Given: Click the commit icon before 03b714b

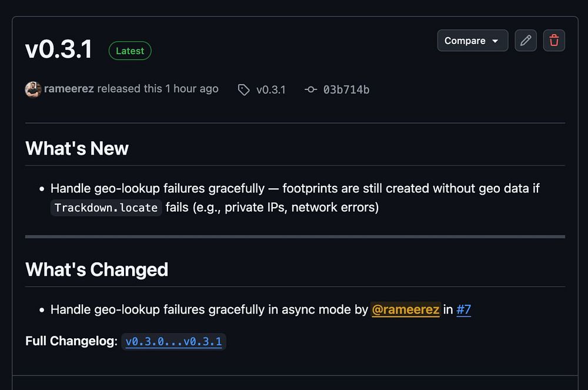Looking at the screenshot, I should [x=311, y=90].
